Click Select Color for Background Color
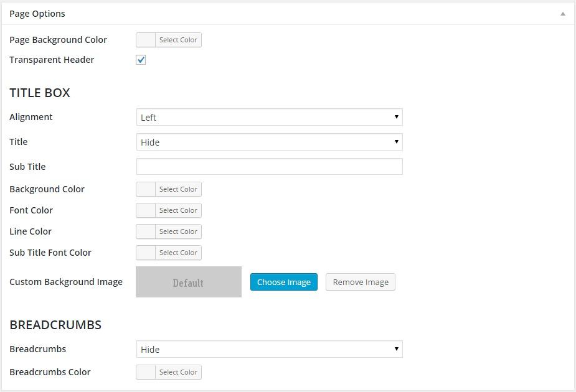Viewport: 576px width, 392px height. click(178, 189)
